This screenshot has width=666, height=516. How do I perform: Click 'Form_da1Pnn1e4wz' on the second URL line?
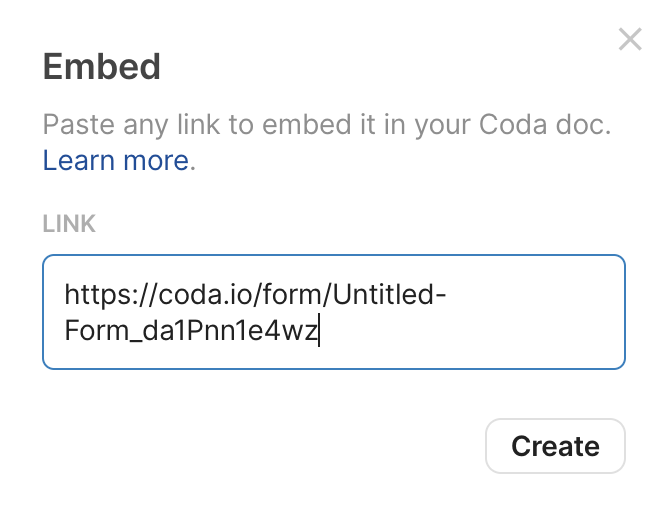(190, 331)
